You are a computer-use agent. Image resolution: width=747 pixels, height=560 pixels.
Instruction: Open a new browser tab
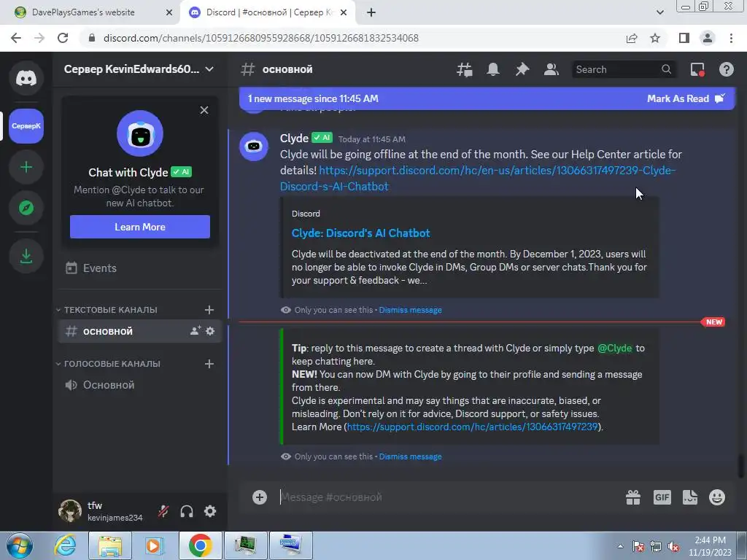[371, 12]
